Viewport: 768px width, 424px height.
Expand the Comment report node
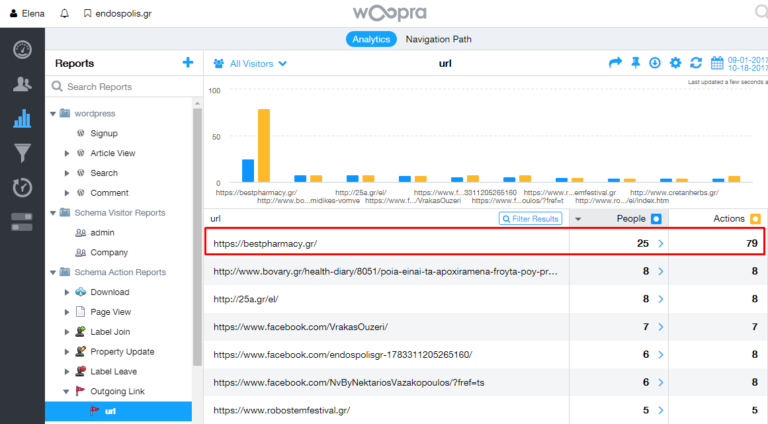point(67,193)
